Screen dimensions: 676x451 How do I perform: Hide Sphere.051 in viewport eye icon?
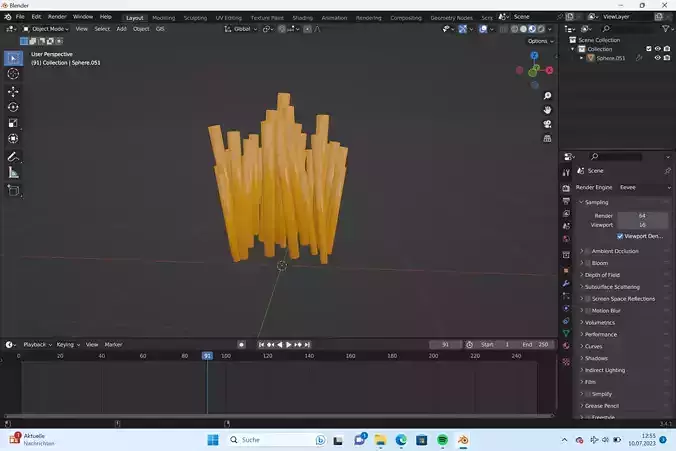657,58
